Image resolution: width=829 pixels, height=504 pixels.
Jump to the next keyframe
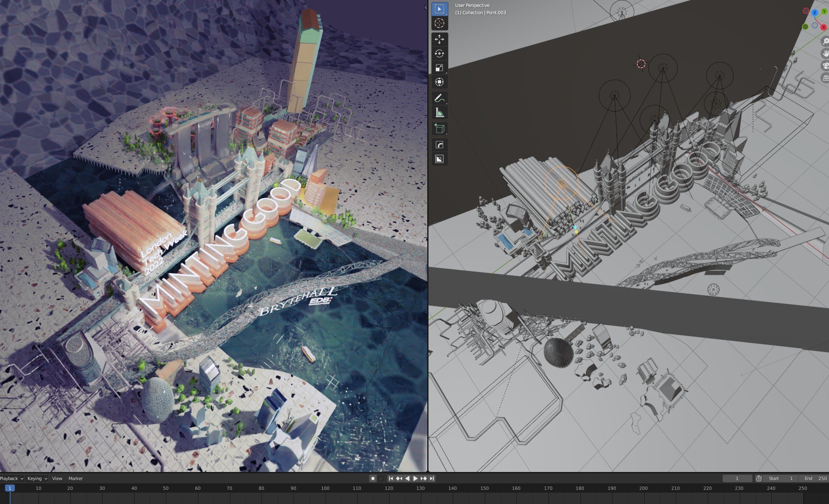pyautogui.click(x=424, y=478)
